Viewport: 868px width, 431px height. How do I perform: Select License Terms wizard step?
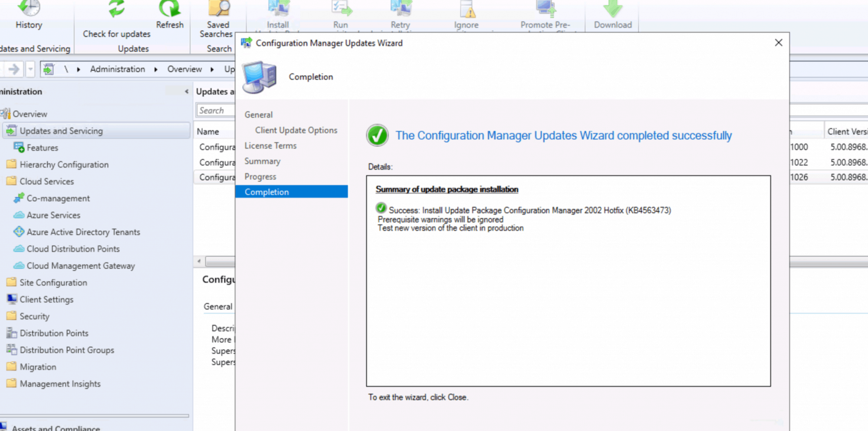[270, 146]
